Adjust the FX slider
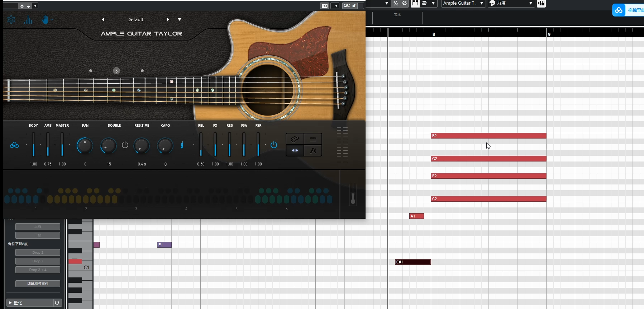 tap(215, 144)
